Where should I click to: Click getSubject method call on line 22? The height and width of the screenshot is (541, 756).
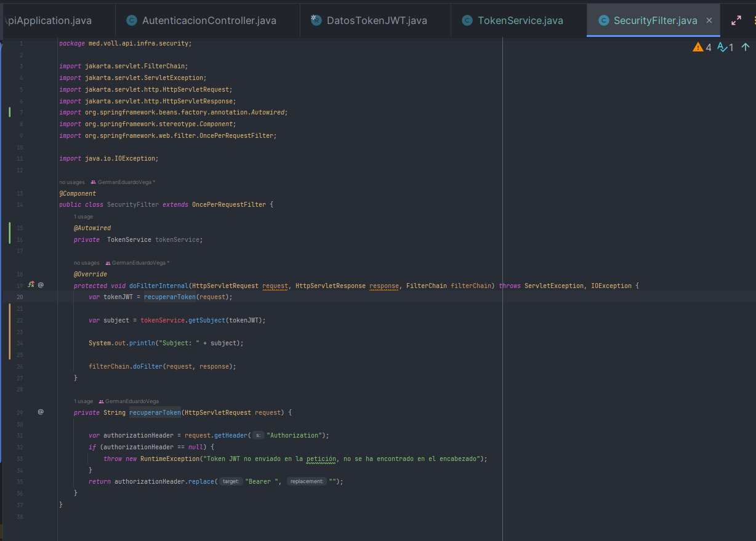coord(207,320)
